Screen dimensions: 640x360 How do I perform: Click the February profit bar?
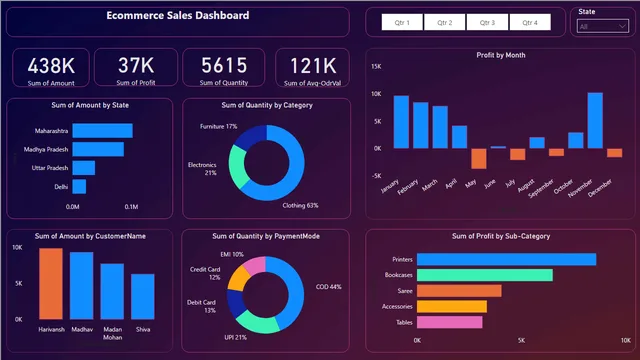(420, 125)
